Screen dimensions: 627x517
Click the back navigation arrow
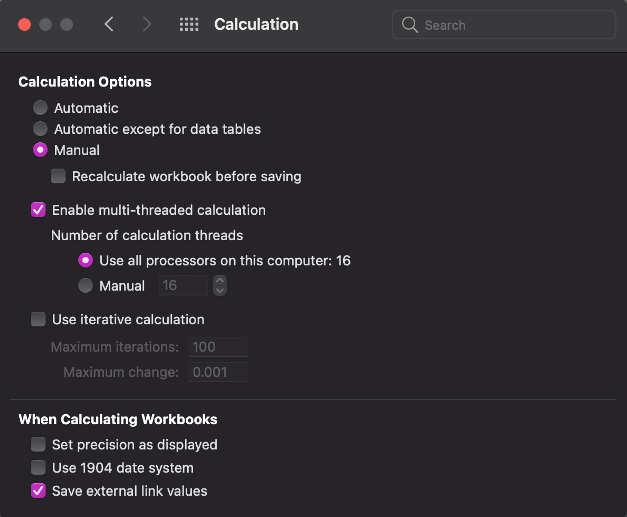click(x=109, y=25)
